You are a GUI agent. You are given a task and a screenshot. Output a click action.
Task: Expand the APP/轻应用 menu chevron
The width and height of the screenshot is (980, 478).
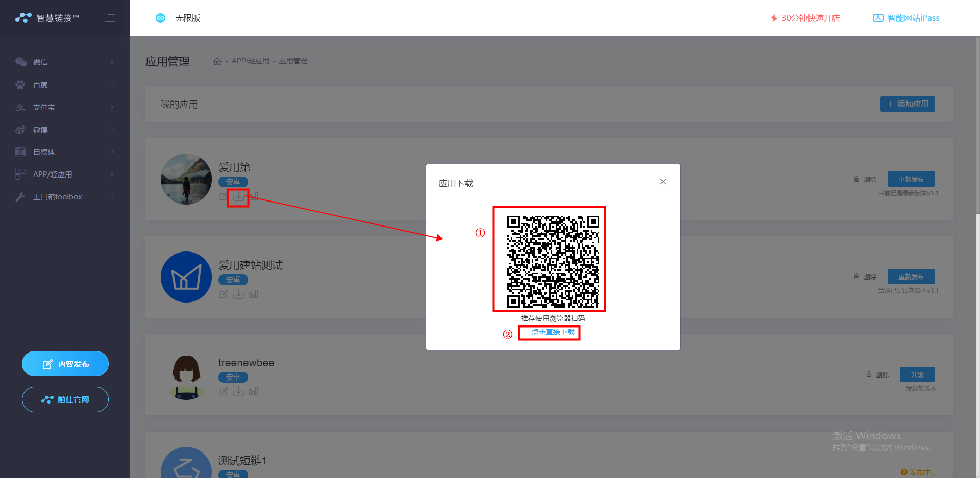click(x=112, y=174)
